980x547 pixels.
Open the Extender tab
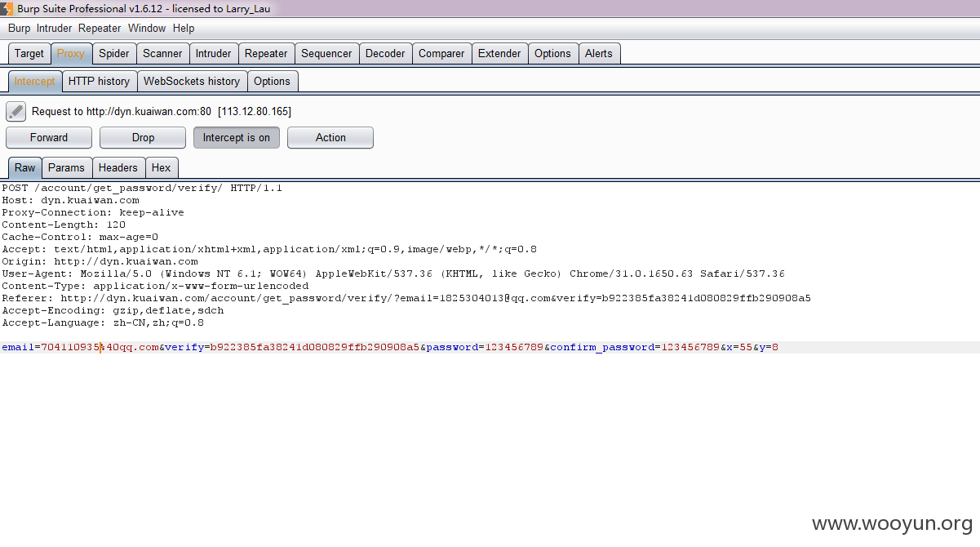(x=499, y=54)
